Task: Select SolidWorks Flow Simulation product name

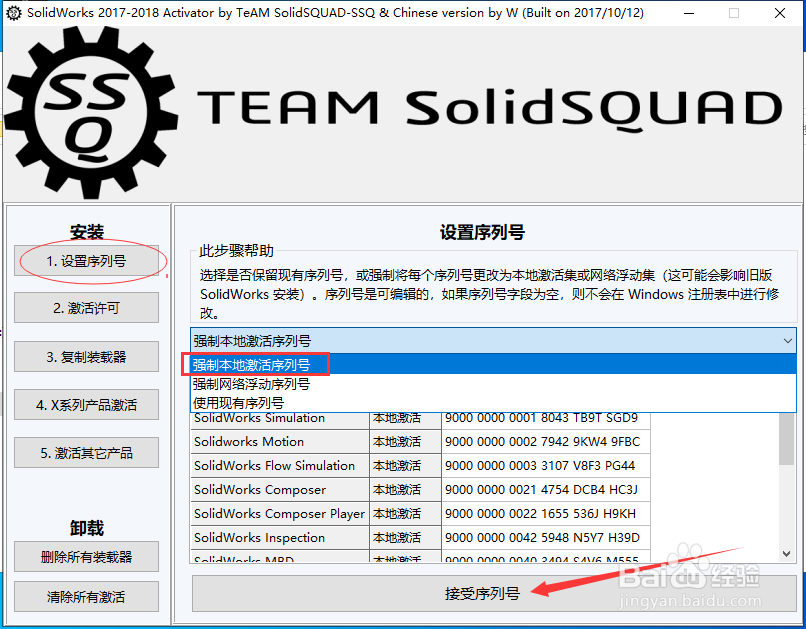Action: pyautogui.click(x=280, y=466)
